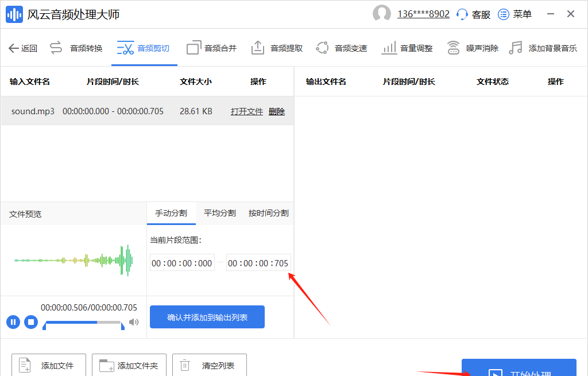Screen dimensions: 588x376
Task: Click the segment end time 705 field
Action: pyautogui.click(x=258, y=263)
